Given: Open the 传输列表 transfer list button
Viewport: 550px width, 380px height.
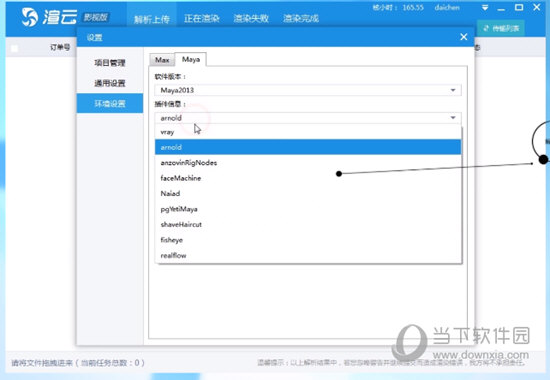Looking at the screenshot, I should (x=501, y=28).
